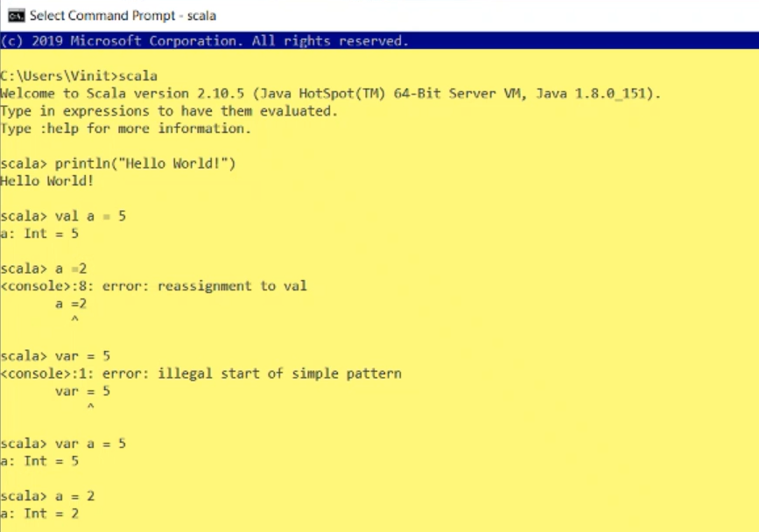
Task: Click the 'scala> var a = 5' command
Action: tap(63, 444)
